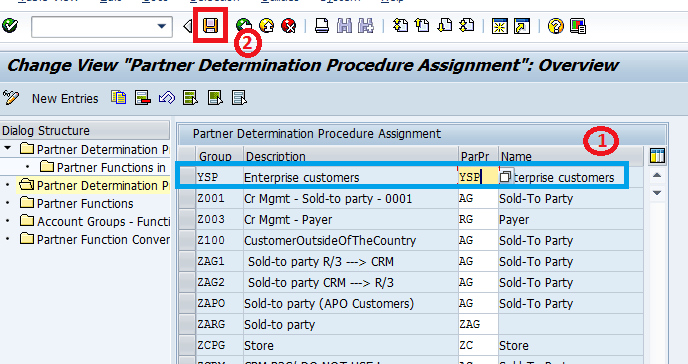Select the ZAPO row selector
Screen dimensions: 688x364
(x=187, y=303)
